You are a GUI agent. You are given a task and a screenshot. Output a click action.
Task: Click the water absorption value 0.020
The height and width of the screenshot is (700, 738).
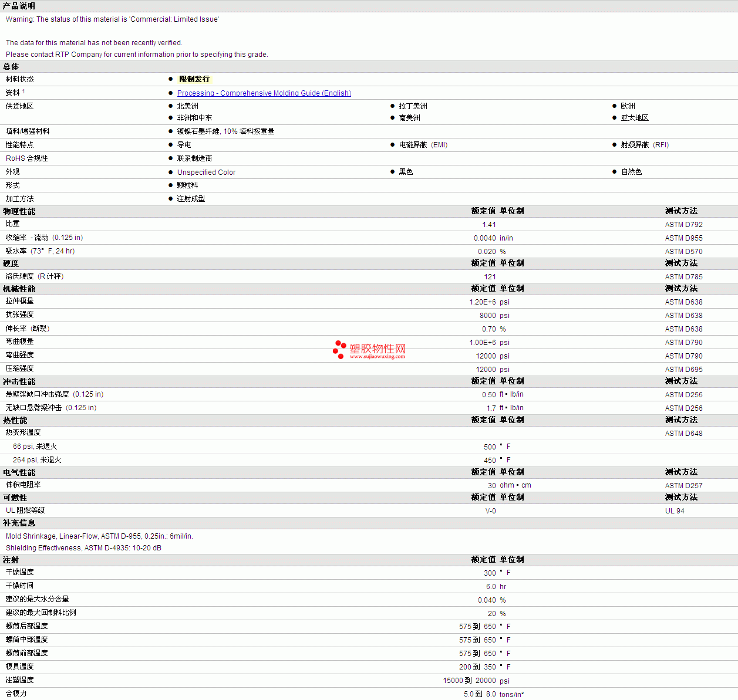(x=487, y=252)
